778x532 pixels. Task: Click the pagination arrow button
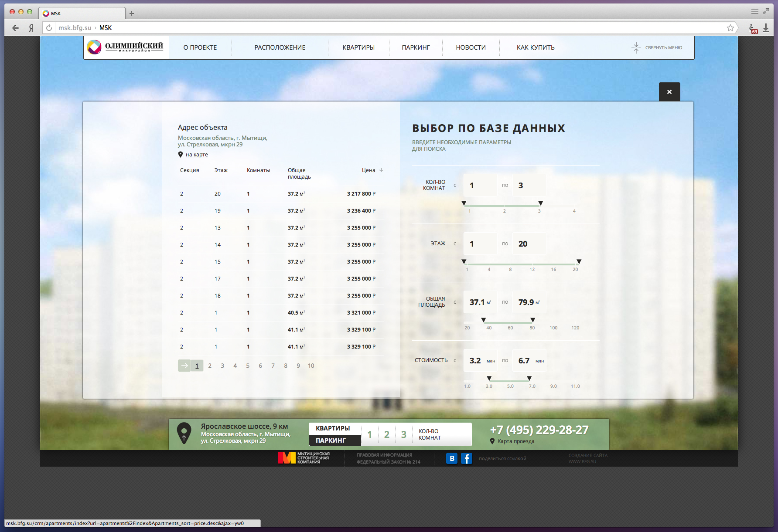click(184, 366)
